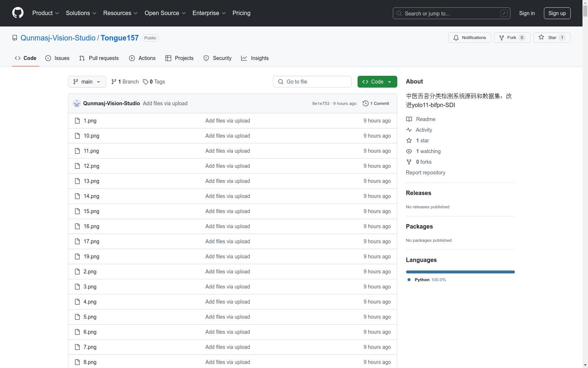The image size is (588, 368).
Task: Open commit message for 11.png row
Action: click(x=227, y=151)
